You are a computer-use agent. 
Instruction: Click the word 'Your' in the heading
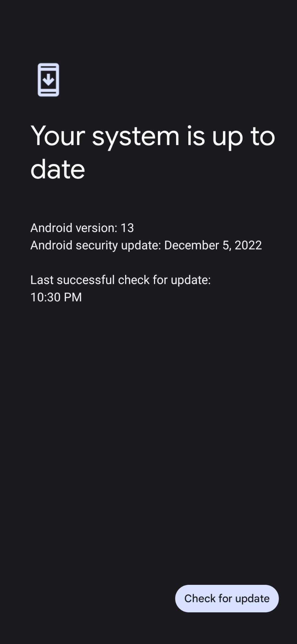58,136
